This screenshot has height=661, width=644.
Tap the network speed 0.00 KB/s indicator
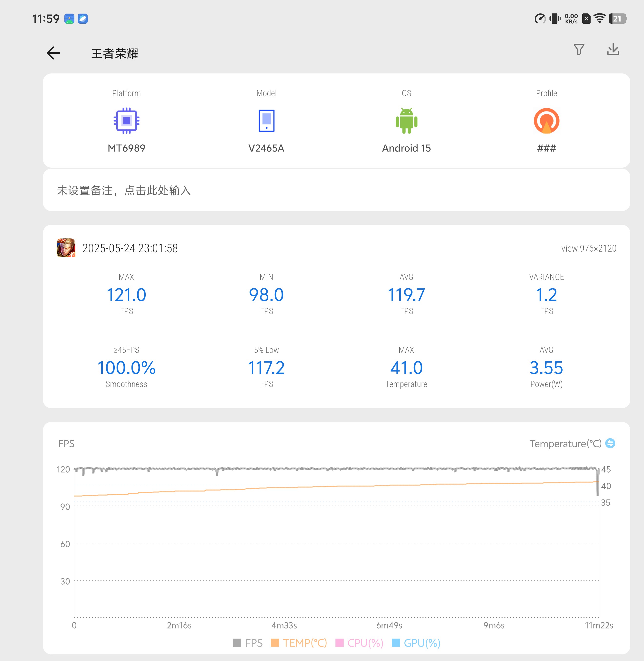(571, 19)
